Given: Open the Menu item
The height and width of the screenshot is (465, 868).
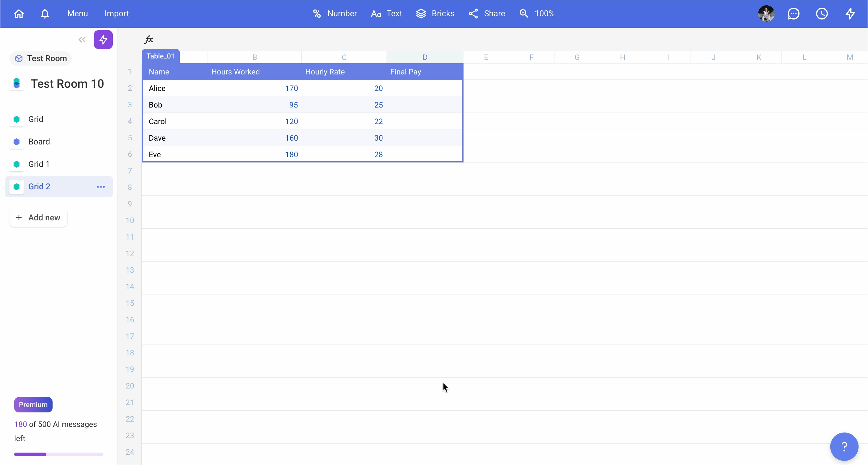Looking at the screenshot, I should point(77,14).
